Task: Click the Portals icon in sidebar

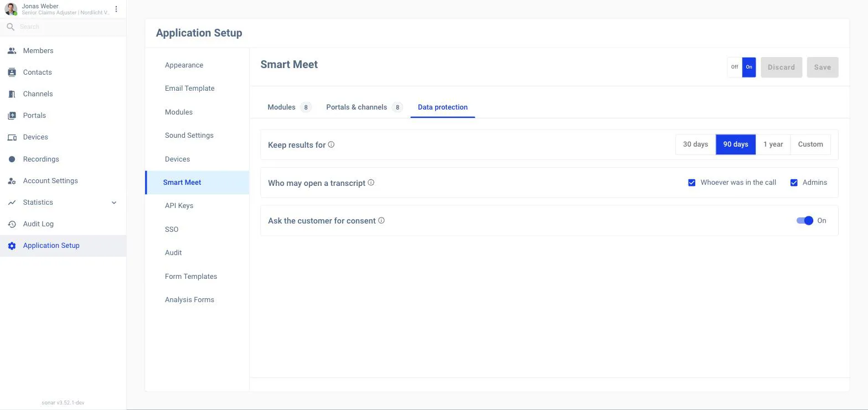Action: 12,116
